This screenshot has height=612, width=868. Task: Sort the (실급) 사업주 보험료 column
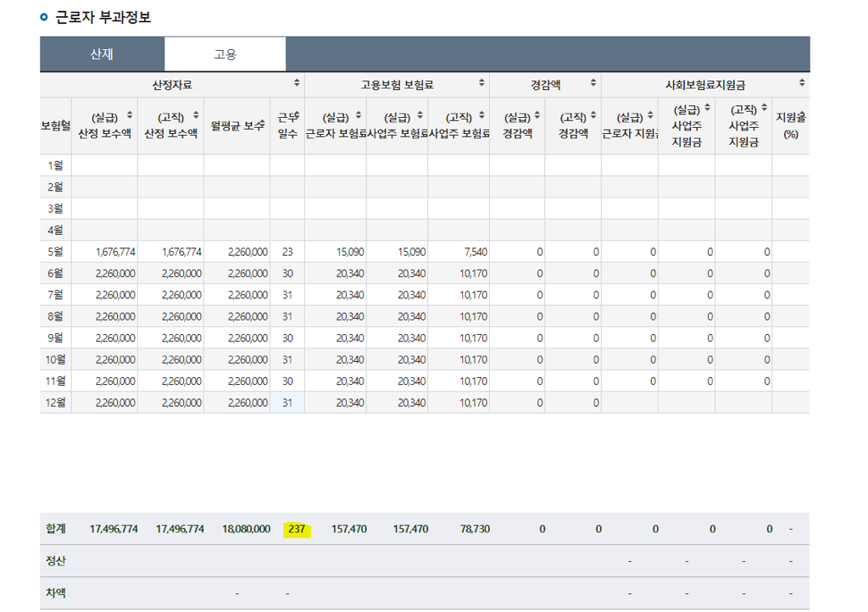pyautogui.click(x=420, y=115)
